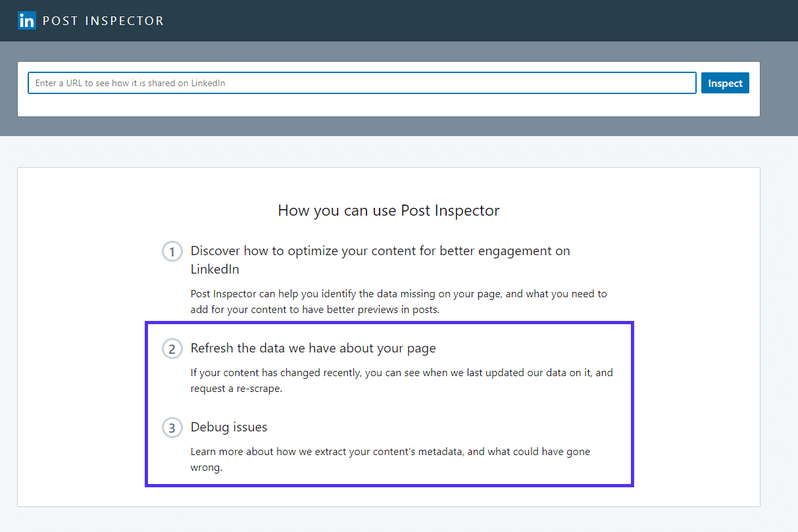Click "Refresh the data we have about your page"
This screenshot has height=532, width=798.
pyautogui.click(x=312, y=348)
